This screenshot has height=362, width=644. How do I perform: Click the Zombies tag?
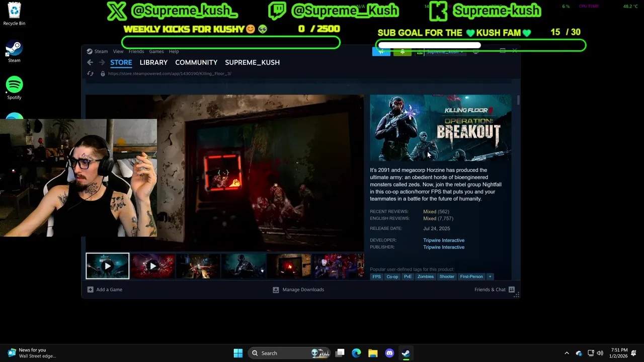[x=425, y=277]
